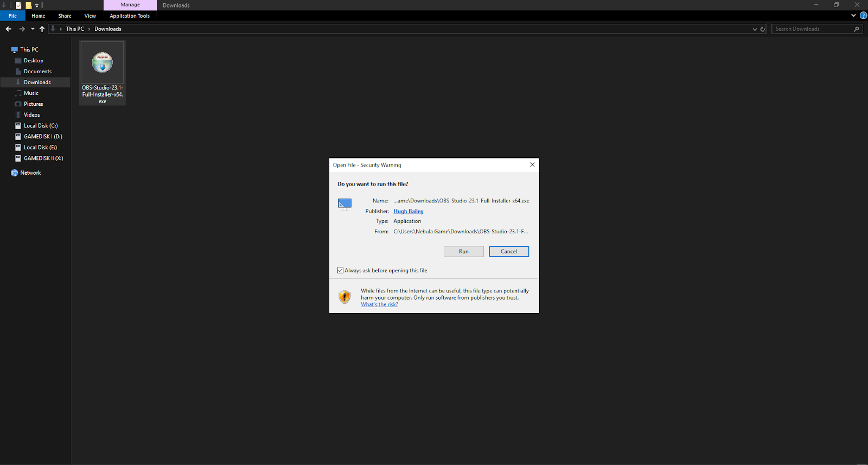Select Downloads in navigation pane
This screenshot has width=868, height=465.
pyautogui.click(x=37, y=82)
